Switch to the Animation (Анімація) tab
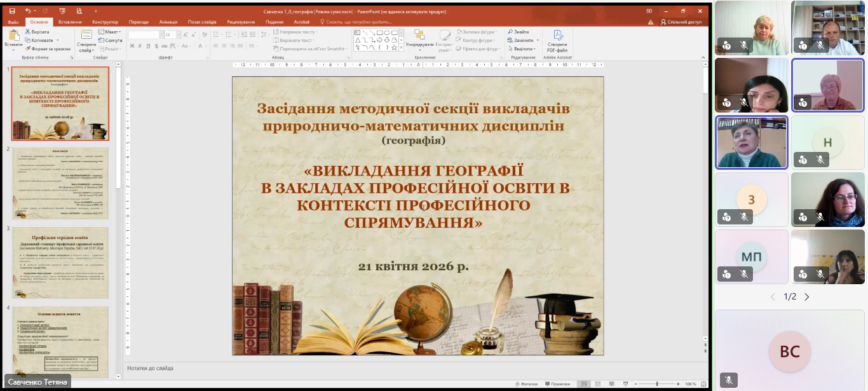This screenshot has height=391, width=868. point(168,22)
